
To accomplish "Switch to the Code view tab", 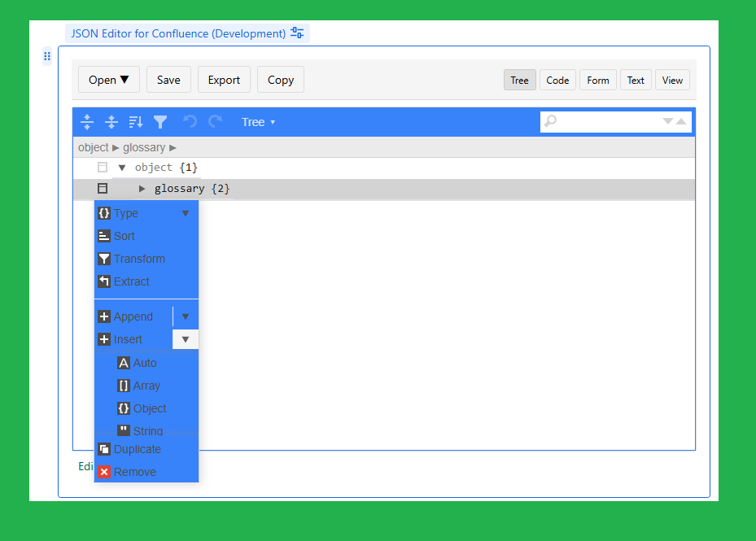I will pyautogui.click(x=557, y=80).
